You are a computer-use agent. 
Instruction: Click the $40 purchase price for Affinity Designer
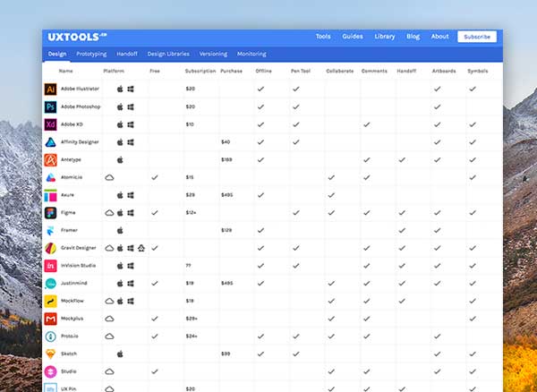[226, 142]
